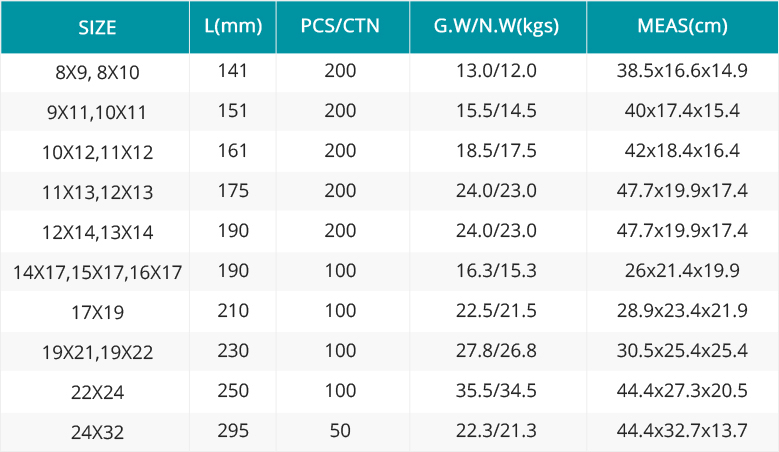Click the 24X32 size cell
This screenshot has height=452, width=779.
click(x=97, y=432)
